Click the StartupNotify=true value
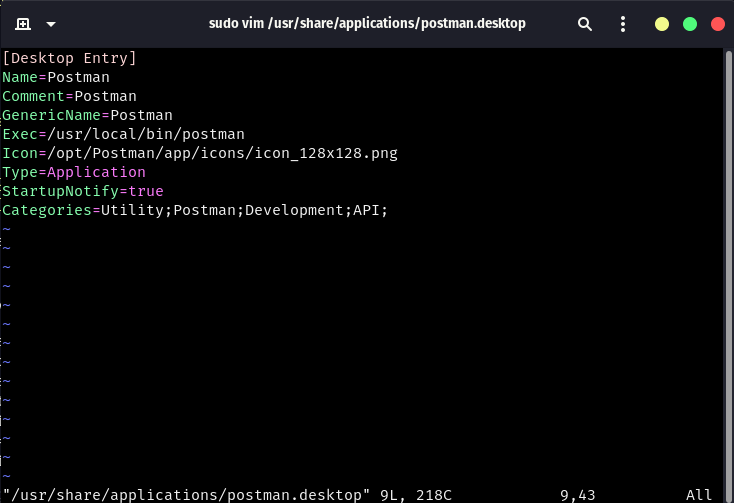734x503 pixels. 145,191
